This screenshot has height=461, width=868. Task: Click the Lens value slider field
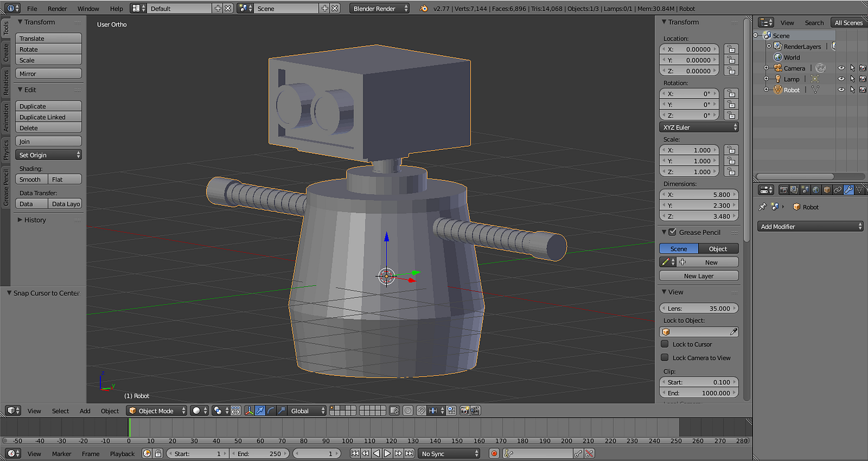[x=699, y=309]
